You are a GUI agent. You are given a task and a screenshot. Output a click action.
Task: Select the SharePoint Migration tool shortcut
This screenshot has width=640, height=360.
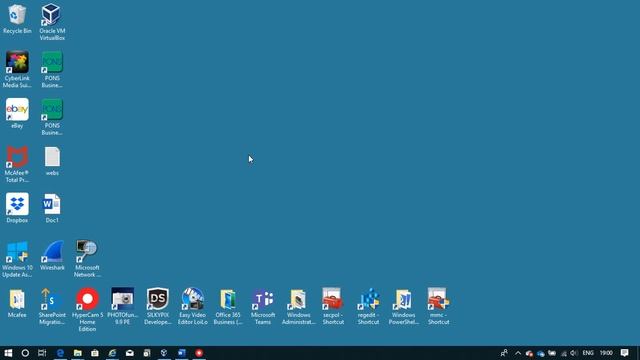click(52, 306)
